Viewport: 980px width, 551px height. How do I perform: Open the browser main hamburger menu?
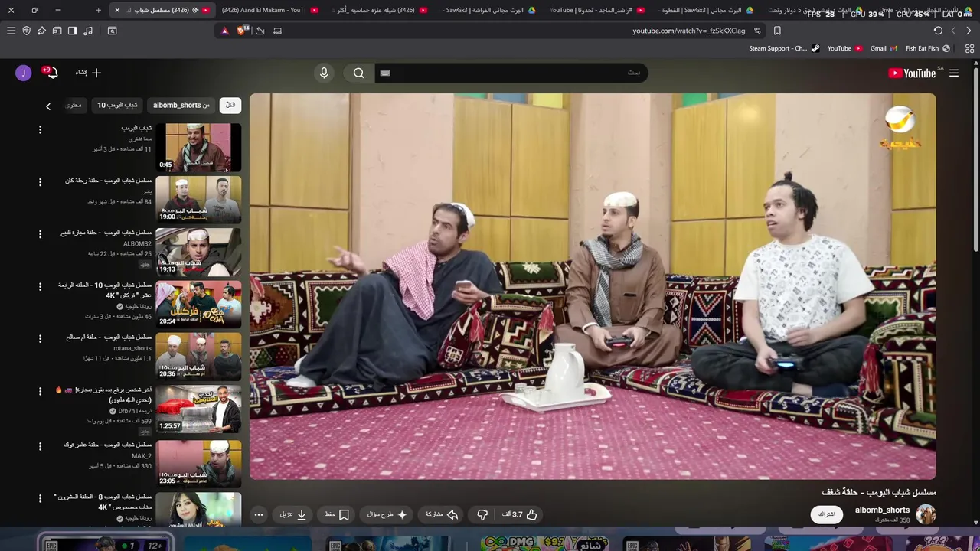pyautogui.click(x=11, y=31)
